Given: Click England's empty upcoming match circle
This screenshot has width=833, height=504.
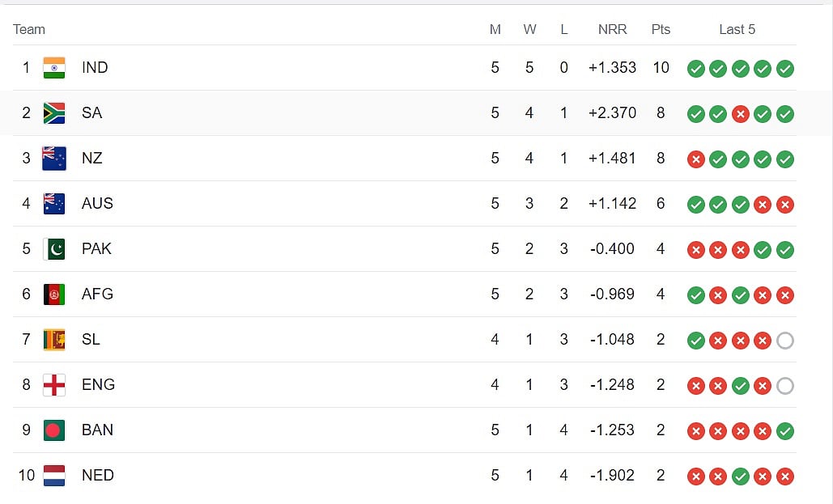Looking at the screenshot, I should pyautogui.click(x=784, y=386).
